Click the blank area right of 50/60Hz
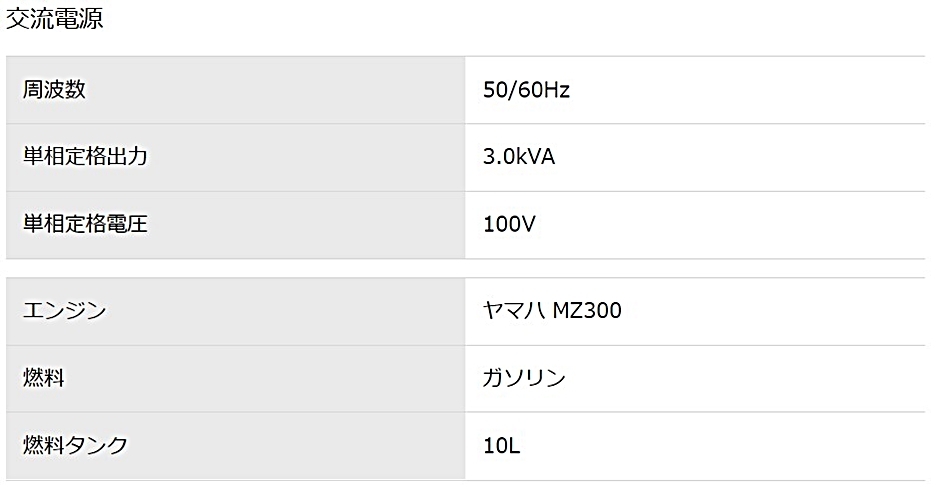 pyautogui.click(x=746, y=90)
